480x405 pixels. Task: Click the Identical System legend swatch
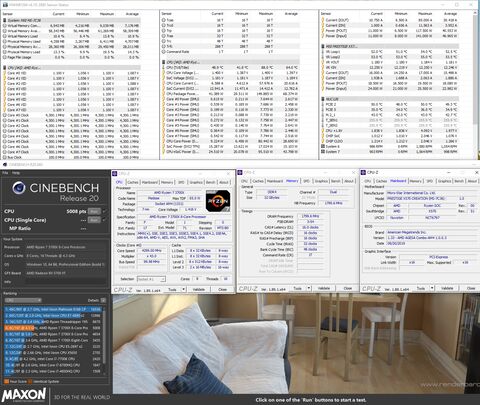click(x=30, y=381)
